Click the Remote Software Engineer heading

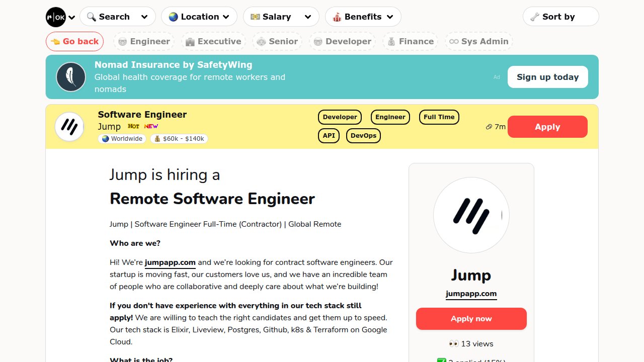pos(212,199)
